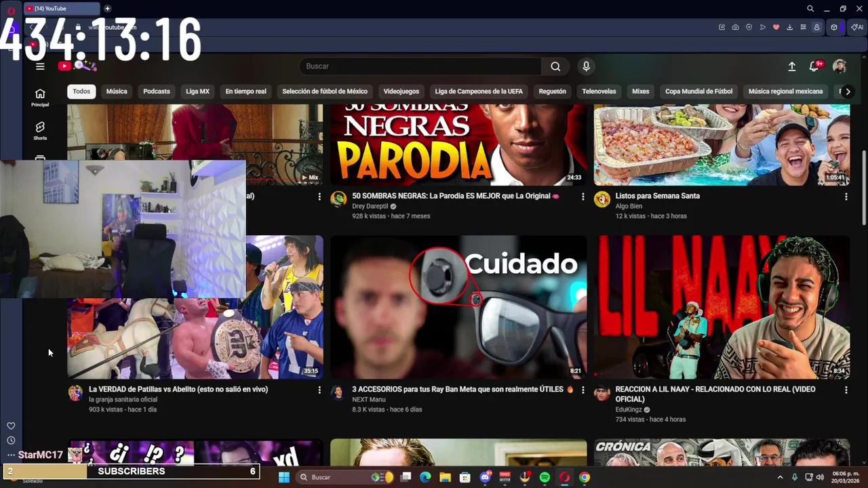
Task: Select the Podcasts filter chip
Action: (x=157, y=91)
